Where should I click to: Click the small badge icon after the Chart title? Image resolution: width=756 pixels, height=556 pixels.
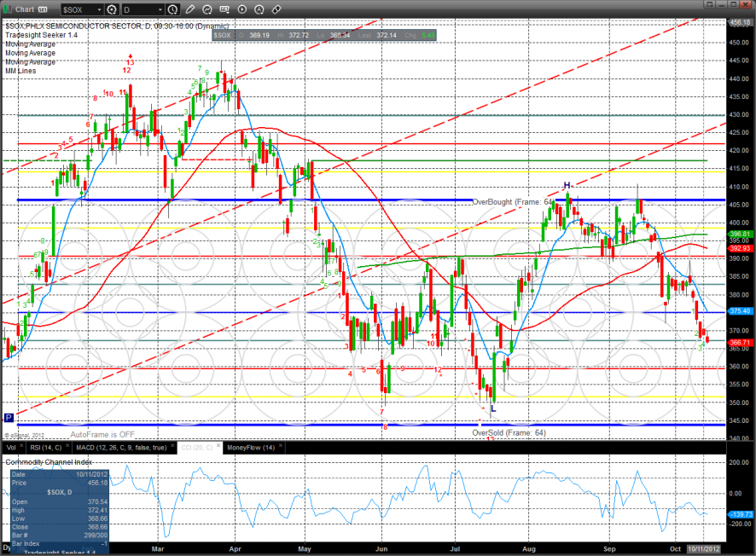coord(43,9)
